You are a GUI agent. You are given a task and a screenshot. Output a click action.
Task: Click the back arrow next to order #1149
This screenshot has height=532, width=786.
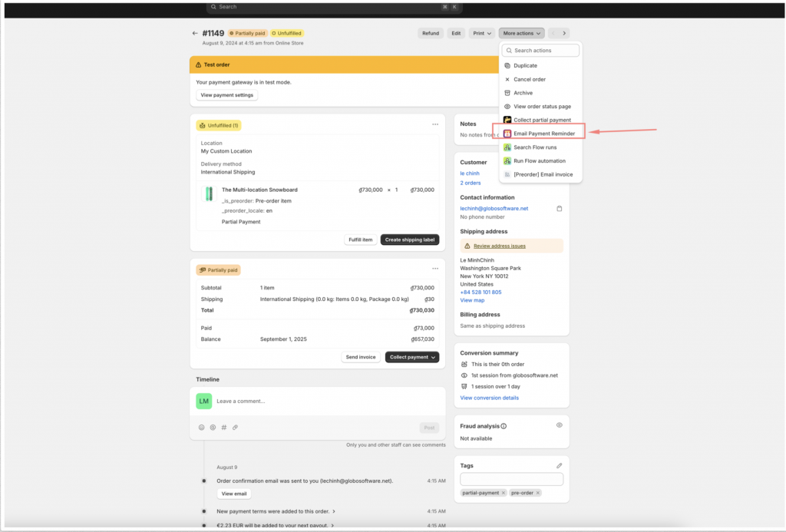196,33
